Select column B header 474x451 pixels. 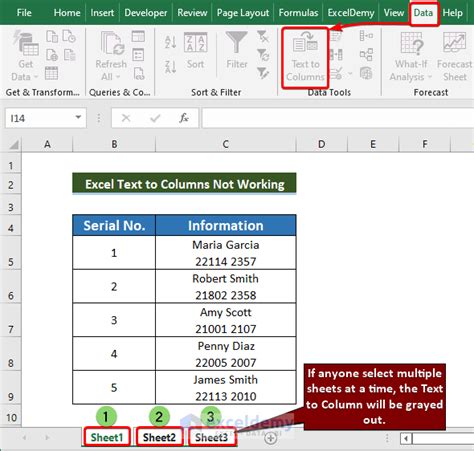click(x=114, y=144)
